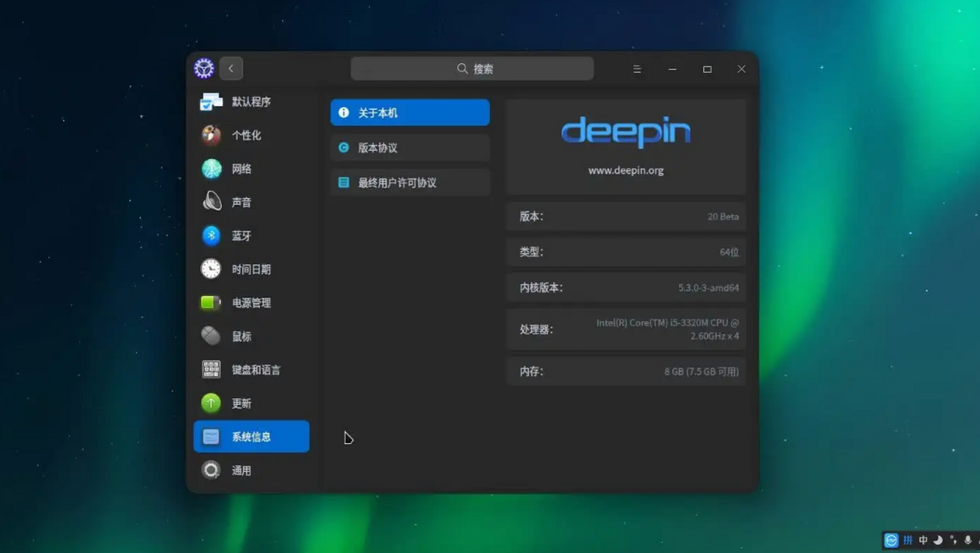Click the 拼 pinyin mode icon
The width and height of the screenshot is (980, 553).
tap(908, 540)
